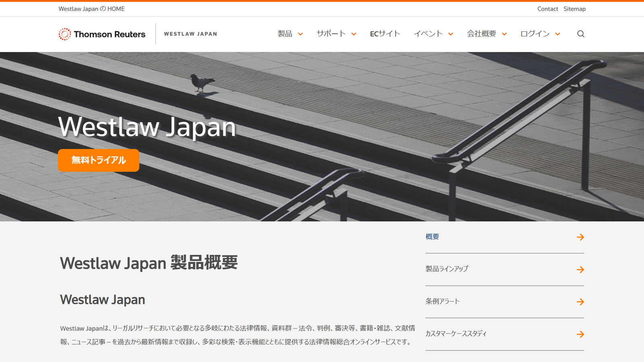The image size is (644, 362).
Task: Click the hero title Westlaw Japan
Action: click(x=147, y=127)
